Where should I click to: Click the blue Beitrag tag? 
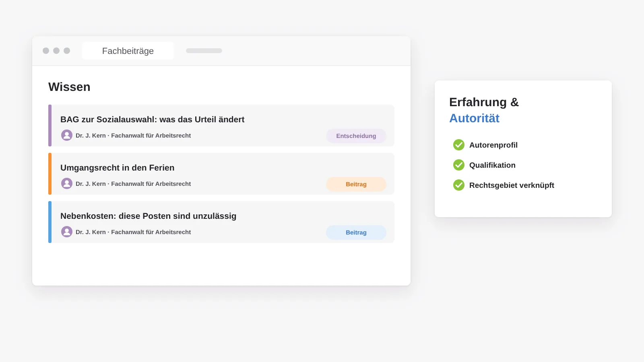356,232
